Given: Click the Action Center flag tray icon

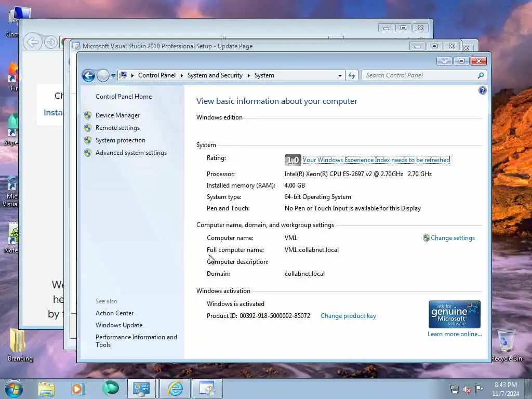Looking at the screenshot, I should pos(479,389).
